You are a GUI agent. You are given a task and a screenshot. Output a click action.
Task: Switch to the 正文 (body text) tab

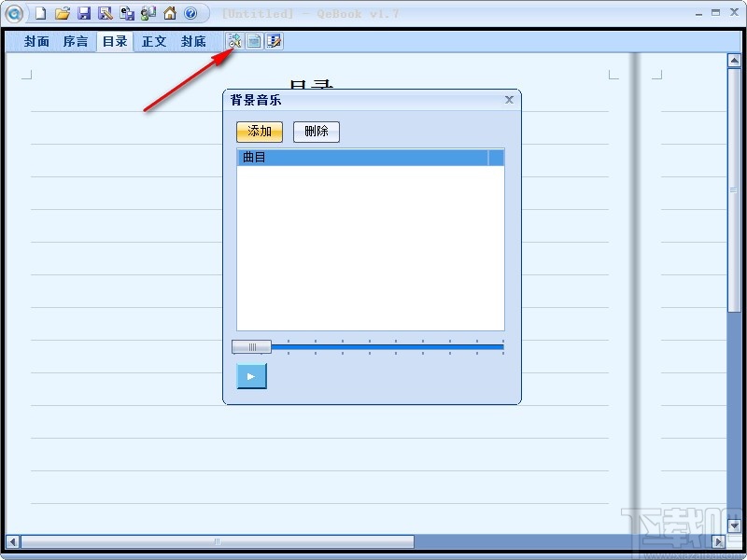click(x=153, y=41)
